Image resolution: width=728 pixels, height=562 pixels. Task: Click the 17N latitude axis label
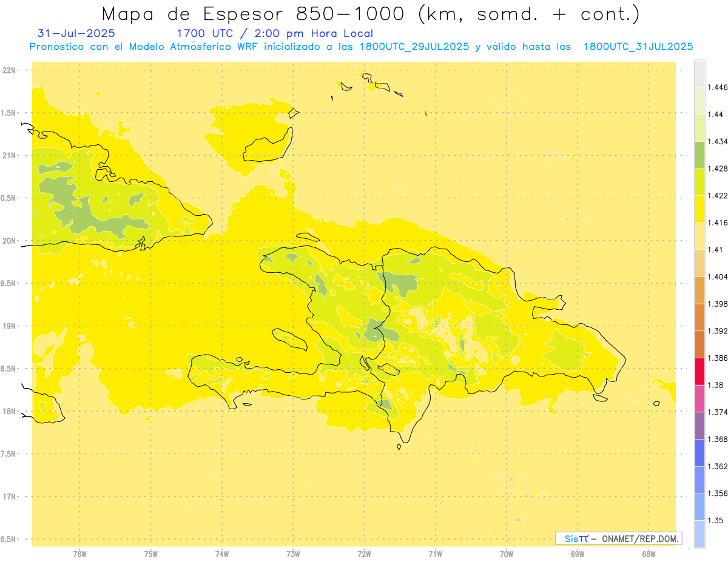point(10,497)
